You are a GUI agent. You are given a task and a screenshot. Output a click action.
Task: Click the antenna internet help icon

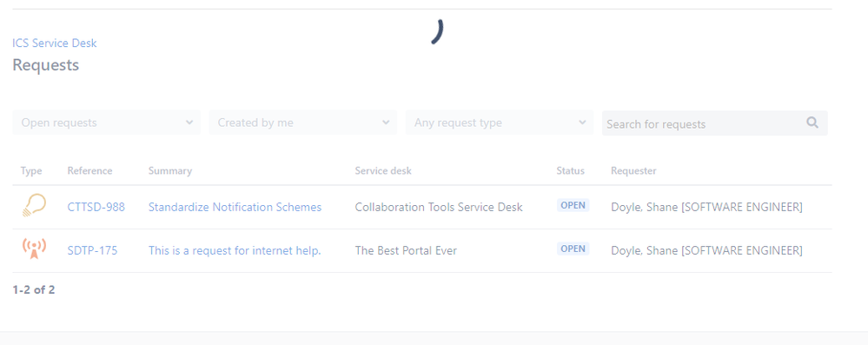[x=34, y=249]
